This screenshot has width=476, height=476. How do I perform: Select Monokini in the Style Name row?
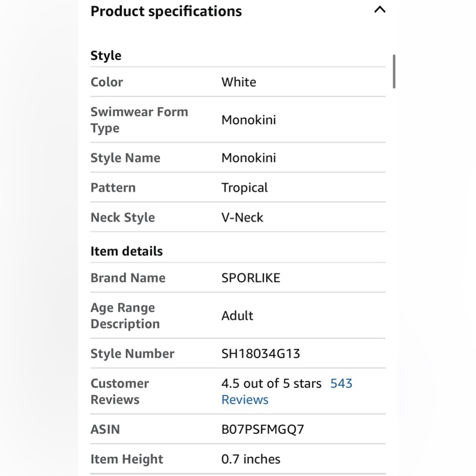248,158
